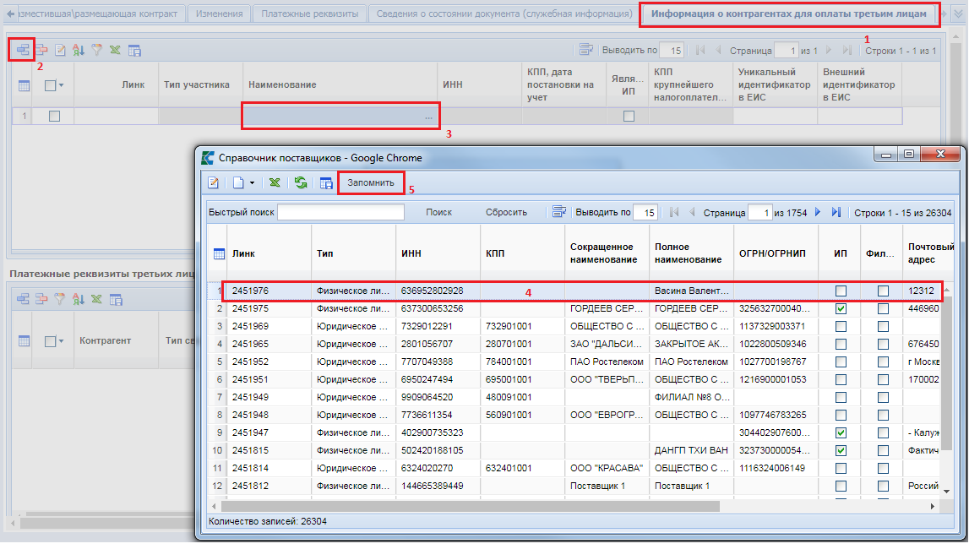Click the Выводить по field in the supplier directory
The height and width of the screenshot is (560, 969).
pos(645,212)
